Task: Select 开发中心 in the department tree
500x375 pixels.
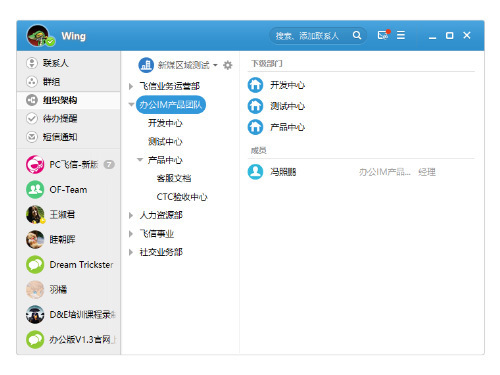Action: 165,123
